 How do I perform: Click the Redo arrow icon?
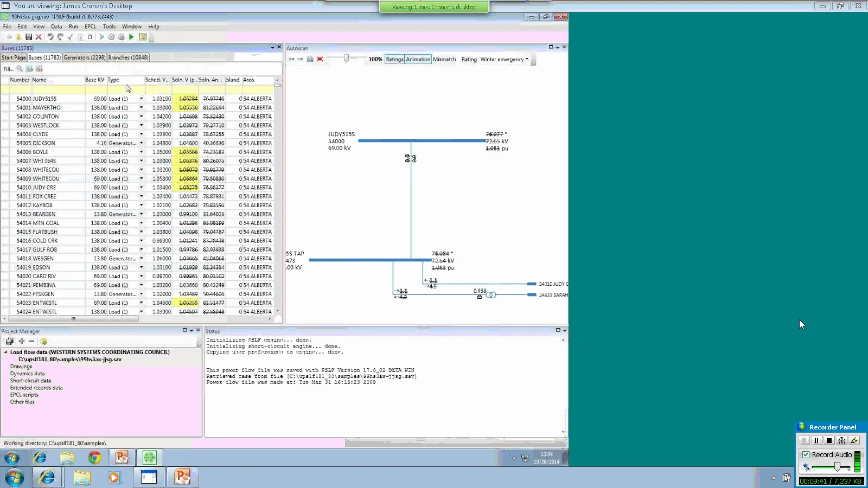[60, 36]
